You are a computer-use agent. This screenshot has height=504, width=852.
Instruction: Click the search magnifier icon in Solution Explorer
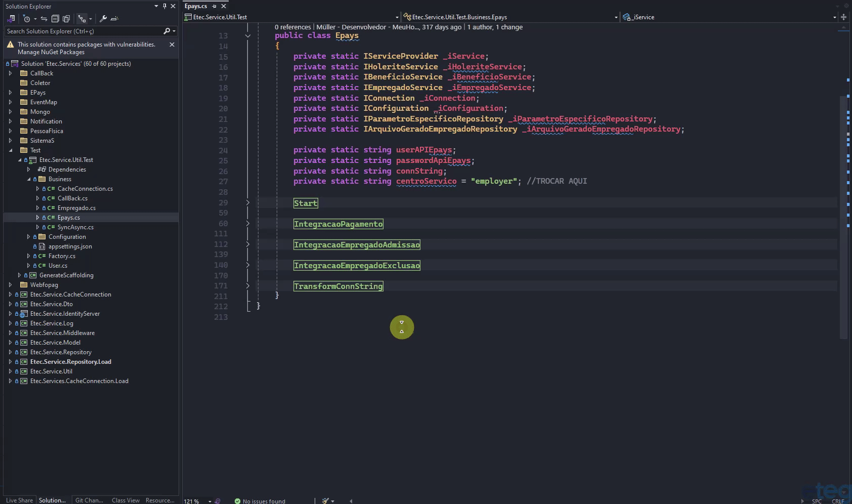pos(167,31)
